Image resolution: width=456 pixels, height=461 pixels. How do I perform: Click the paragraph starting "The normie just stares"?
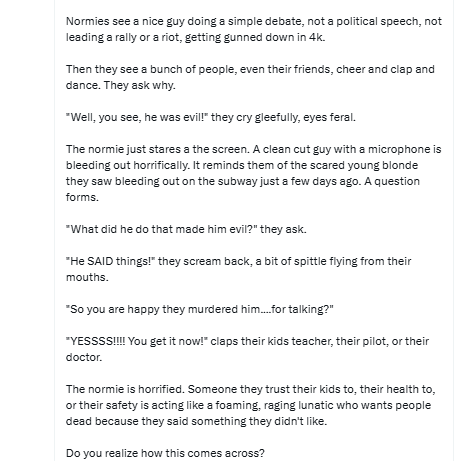[253, 173]
